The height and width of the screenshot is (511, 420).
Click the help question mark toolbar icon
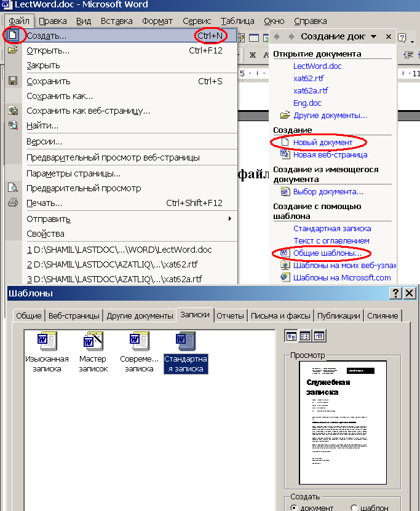point(402,38)
